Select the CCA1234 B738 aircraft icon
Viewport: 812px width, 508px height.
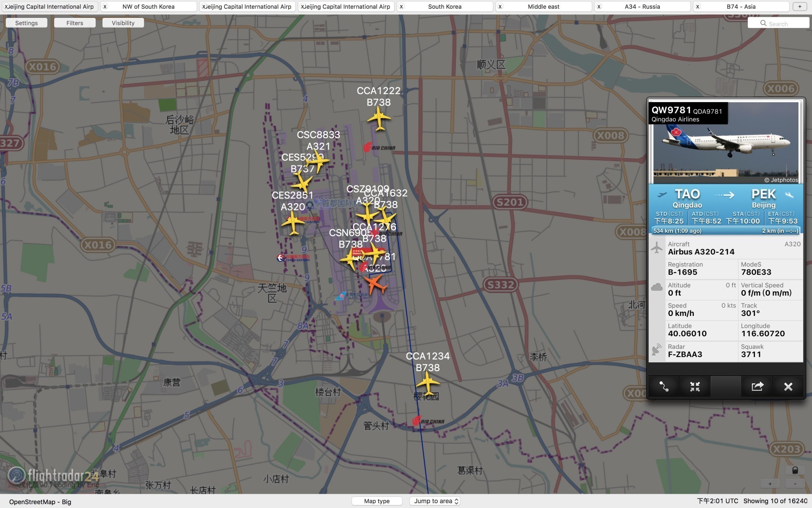428,383
